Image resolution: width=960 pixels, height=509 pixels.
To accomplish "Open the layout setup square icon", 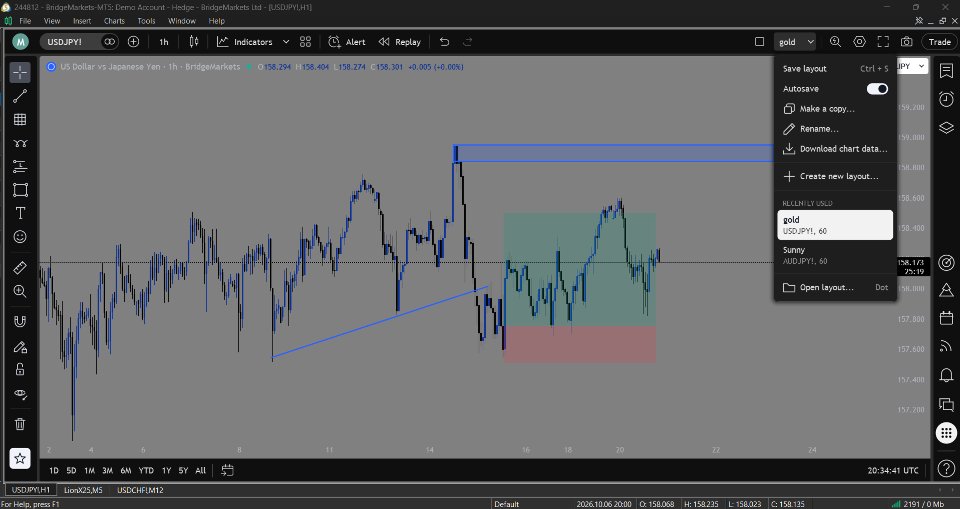I will click(759, 42).
